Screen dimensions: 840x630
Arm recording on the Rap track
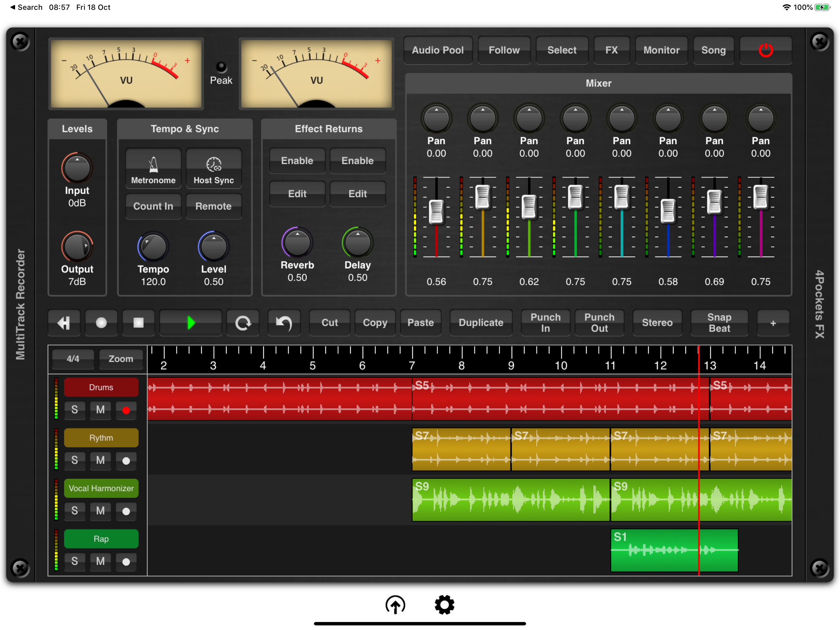point(126,561)
